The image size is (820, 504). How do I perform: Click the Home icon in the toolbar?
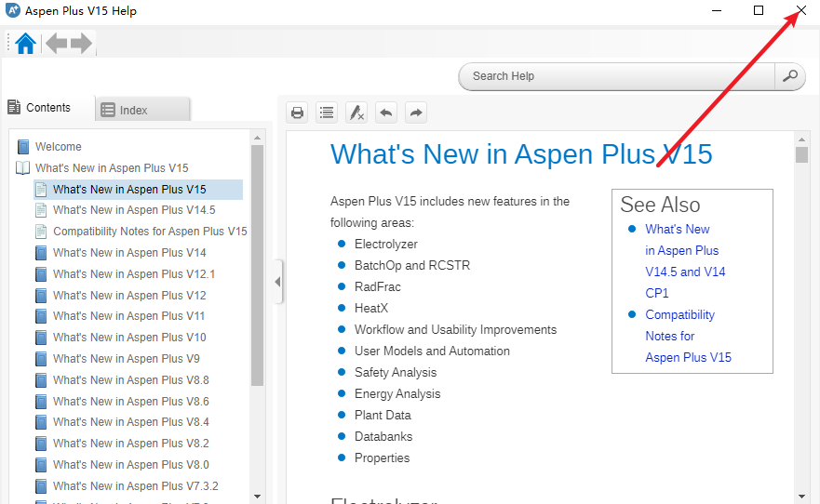[26, 44]
